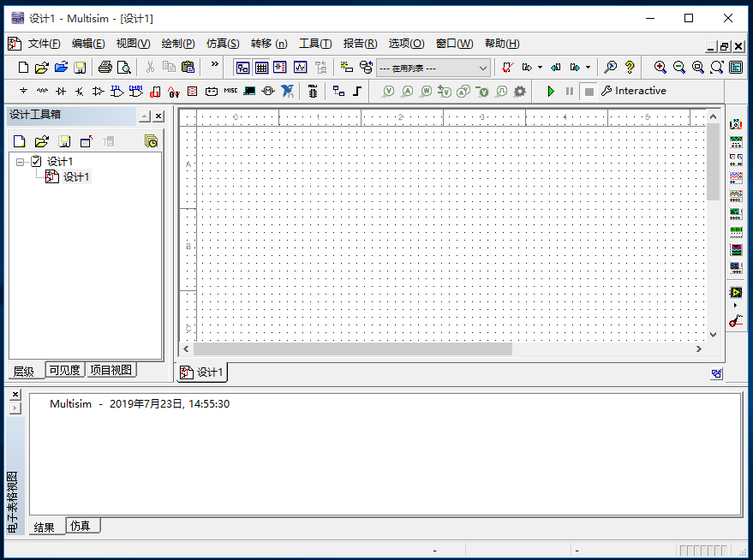Collapse the 设计1 tree node

tap(21, 161)
